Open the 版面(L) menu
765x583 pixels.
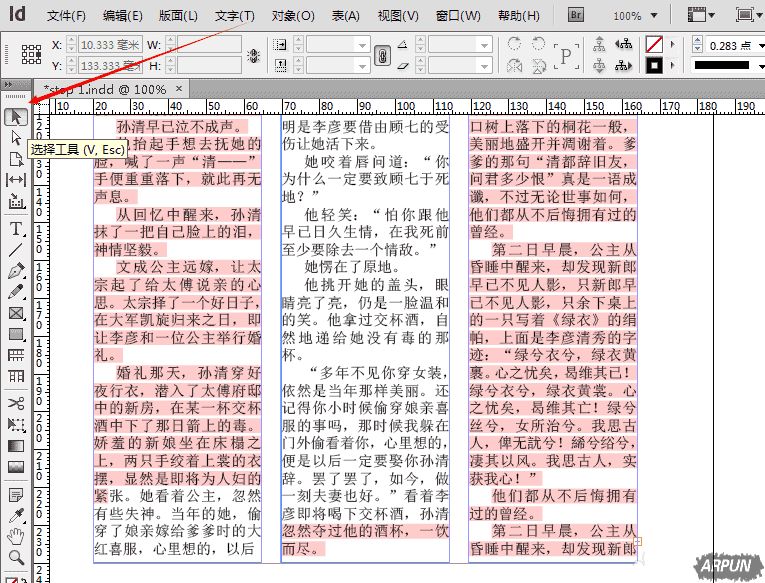coord(178,16)
